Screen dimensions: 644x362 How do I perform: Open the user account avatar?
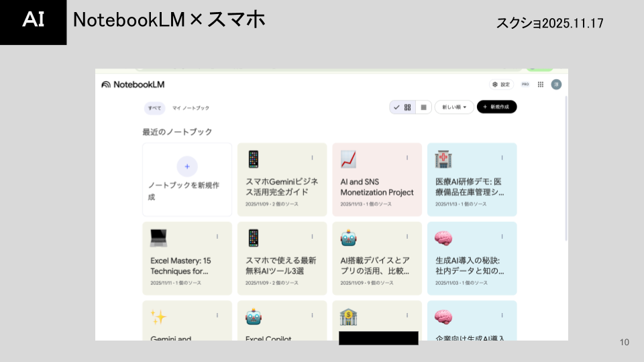click(x=556, y=84)
